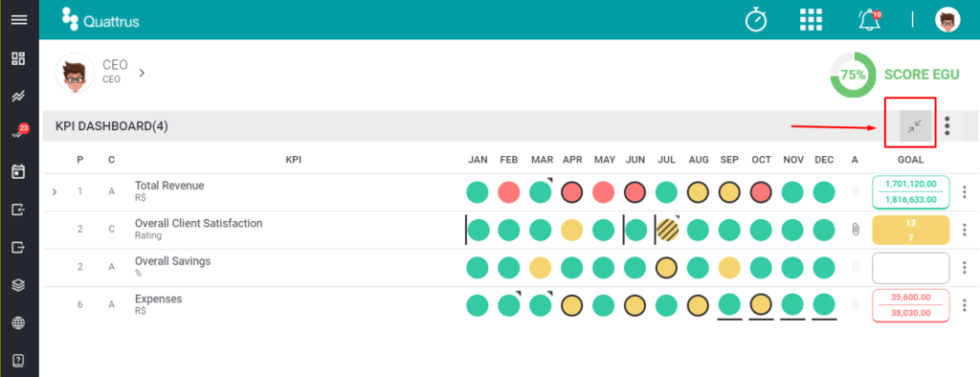Open the apps grid launcher
Image resolution: width=980 pixels, height=377 pixels.
tap(811, 20)
